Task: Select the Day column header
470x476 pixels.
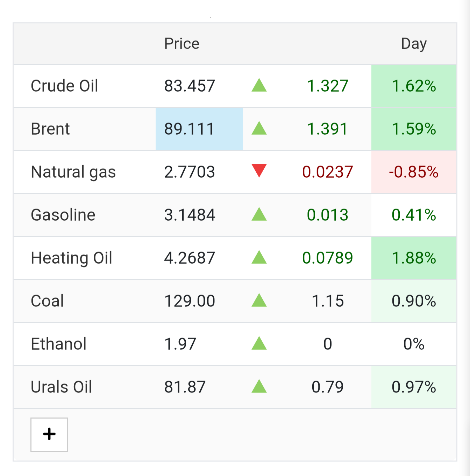Action: 414,44
